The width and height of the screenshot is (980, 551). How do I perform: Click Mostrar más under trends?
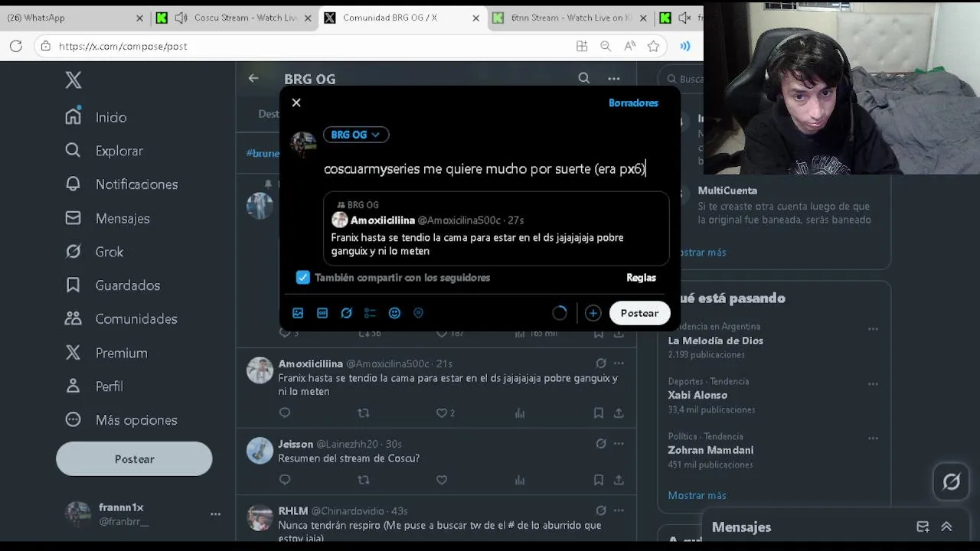pos(697,495)
